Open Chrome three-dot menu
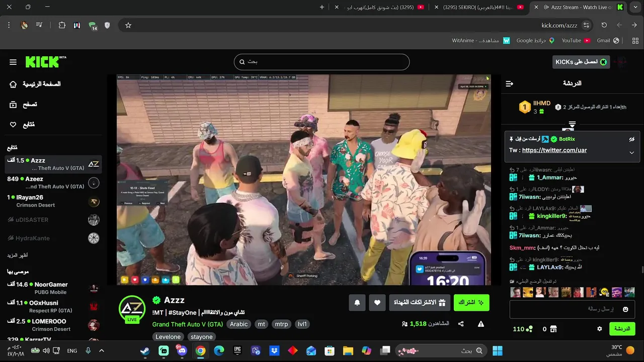Screen dimensions: 644x362 [x=9, y=25]
